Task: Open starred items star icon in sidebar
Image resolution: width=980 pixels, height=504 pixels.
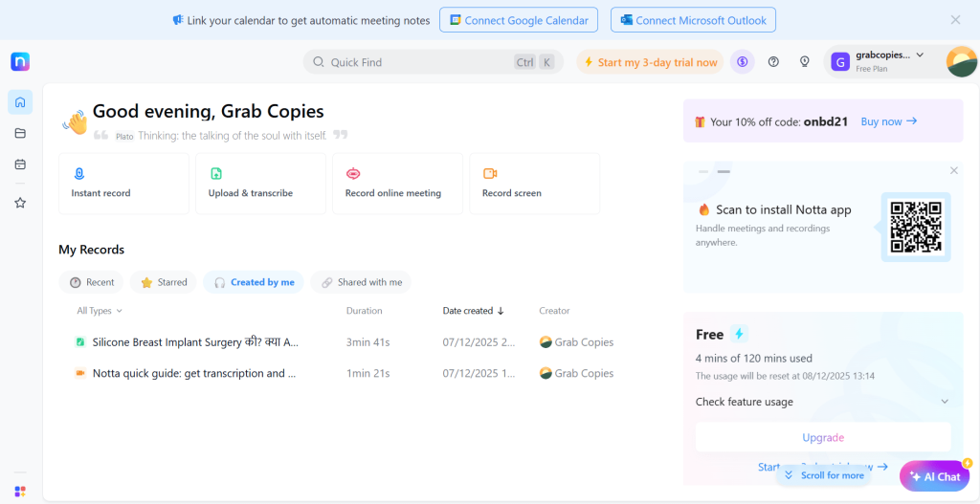Action: 20,203
